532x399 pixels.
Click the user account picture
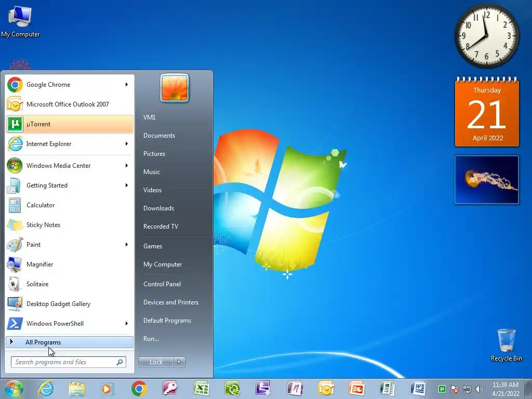point(175,88)
